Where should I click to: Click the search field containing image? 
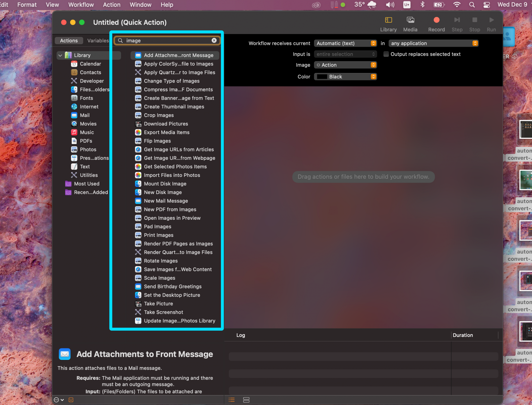point(167,41)
